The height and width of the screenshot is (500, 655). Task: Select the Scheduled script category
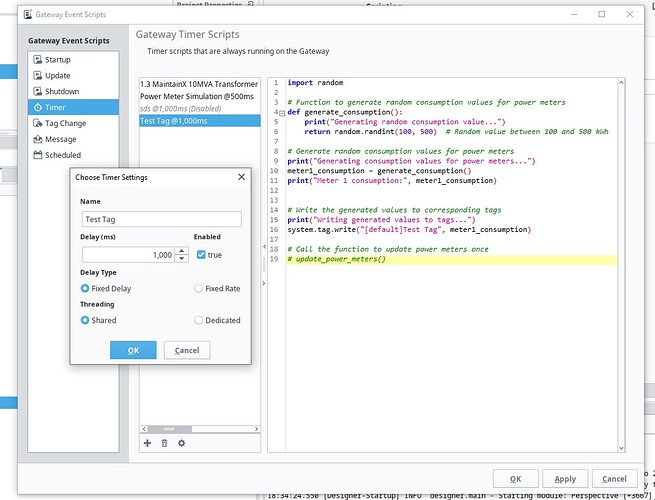[73, 155]
